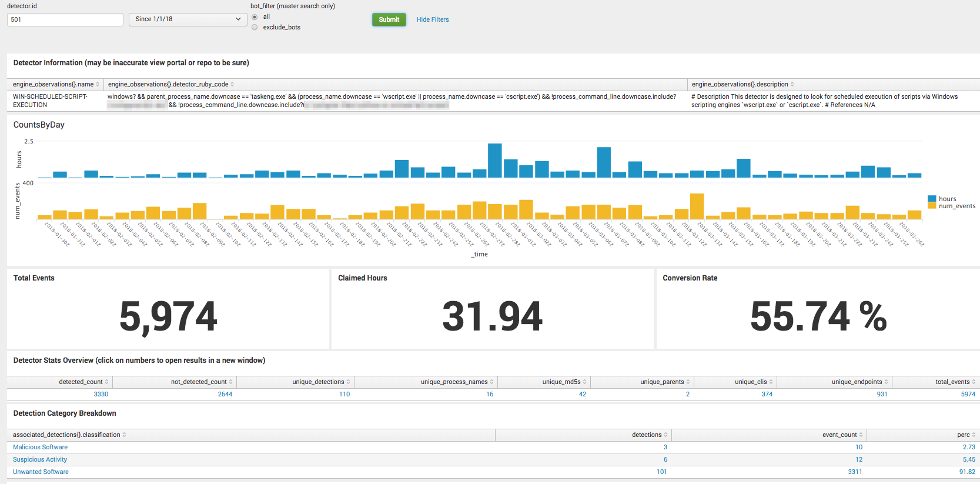Screen dimensions: 980x484
Task: Sort the event_count column
Action: coord(861,435)
